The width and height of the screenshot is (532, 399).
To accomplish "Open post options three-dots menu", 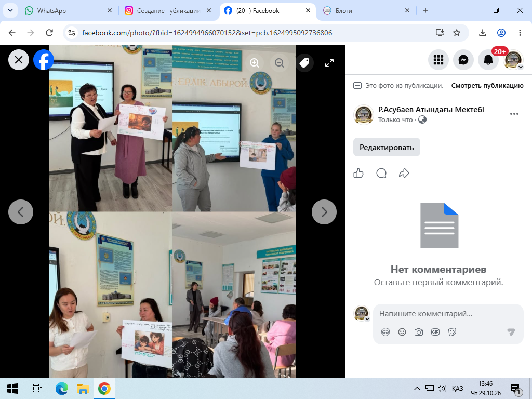I will tap(514, 114).
